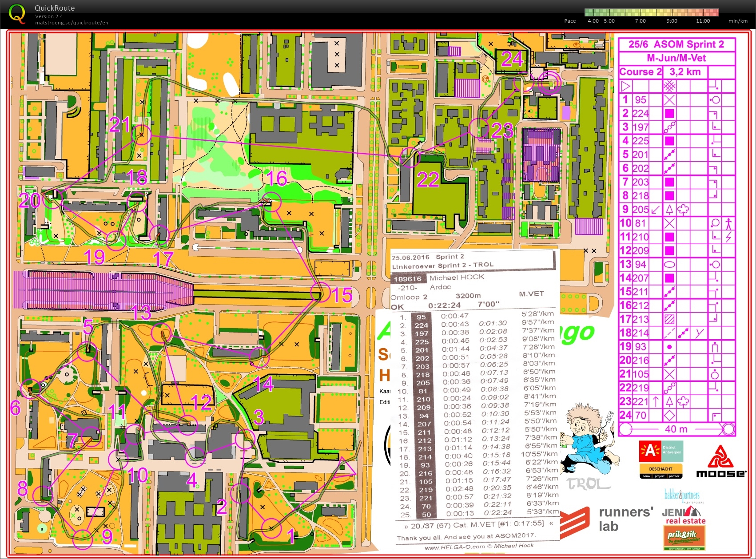Click the 10'55"/km pace entry

tap(539, 454)
